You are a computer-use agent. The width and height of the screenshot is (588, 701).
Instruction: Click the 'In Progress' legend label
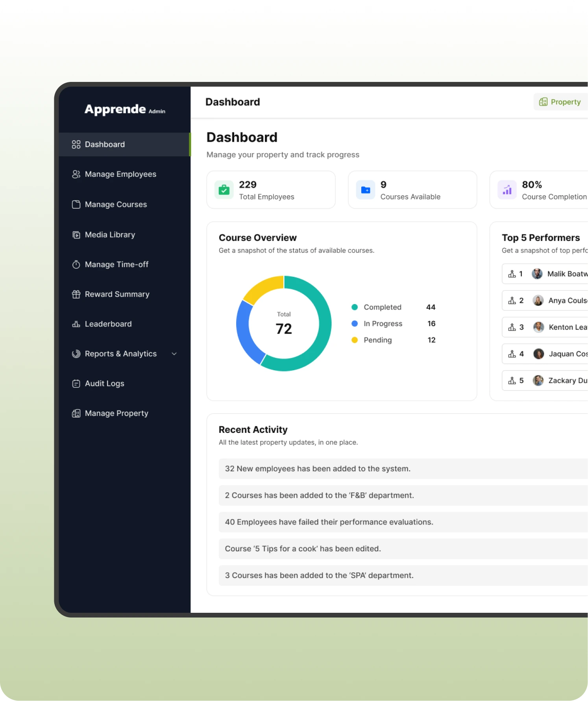tap(383, 324)
